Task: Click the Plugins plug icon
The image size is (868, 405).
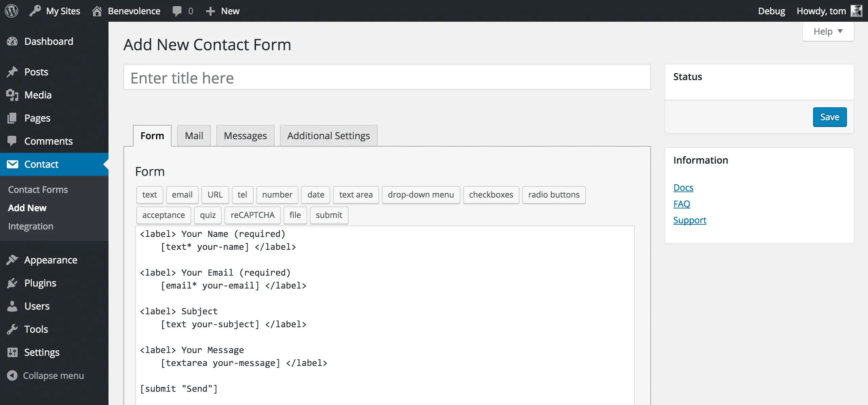Action: pyautogui.click(x=12, y=283)
